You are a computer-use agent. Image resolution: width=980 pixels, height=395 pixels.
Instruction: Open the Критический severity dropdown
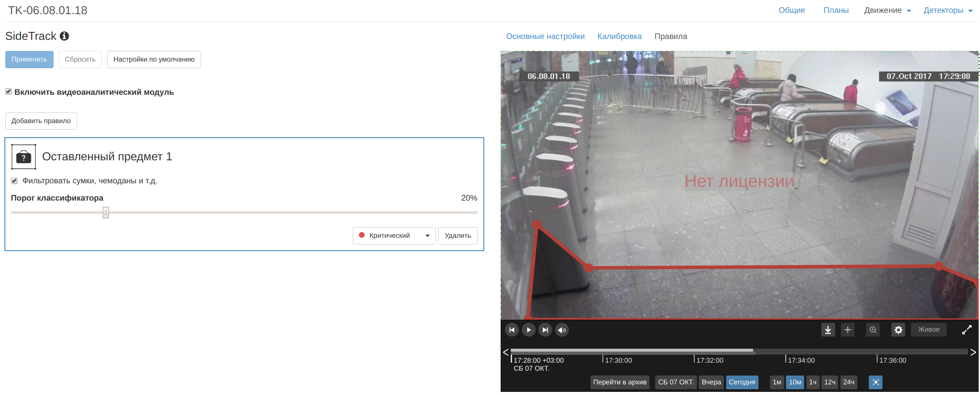[394, 236]
